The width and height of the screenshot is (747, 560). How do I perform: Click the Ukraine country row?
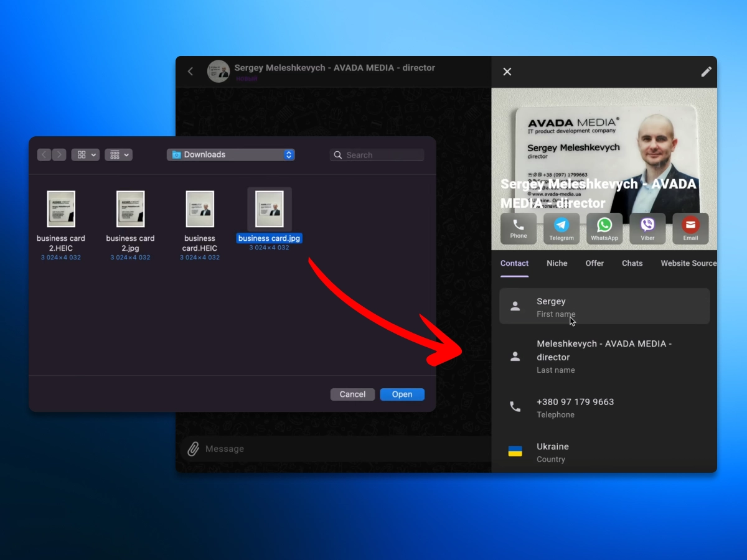point(604,452)
